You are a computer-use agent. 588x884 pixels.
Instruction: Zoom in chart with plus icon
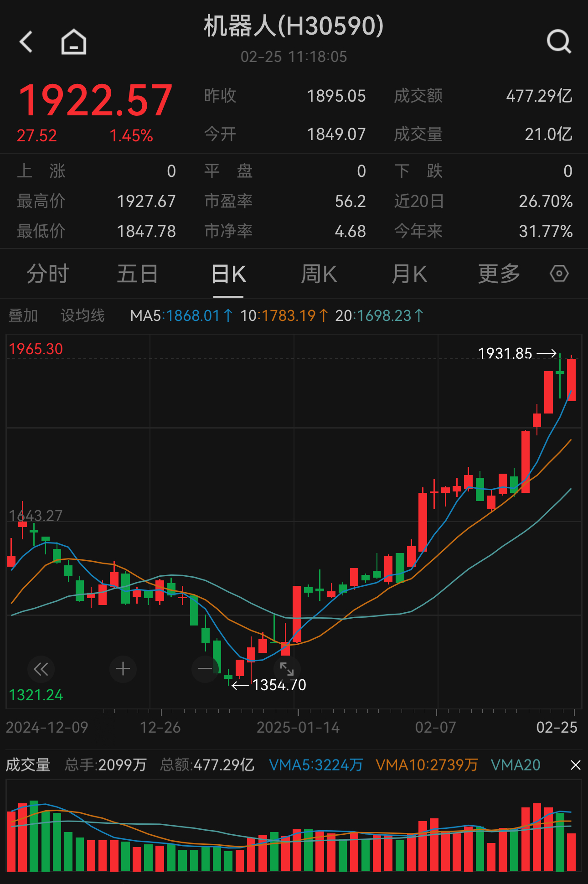(x=123, y=669)
